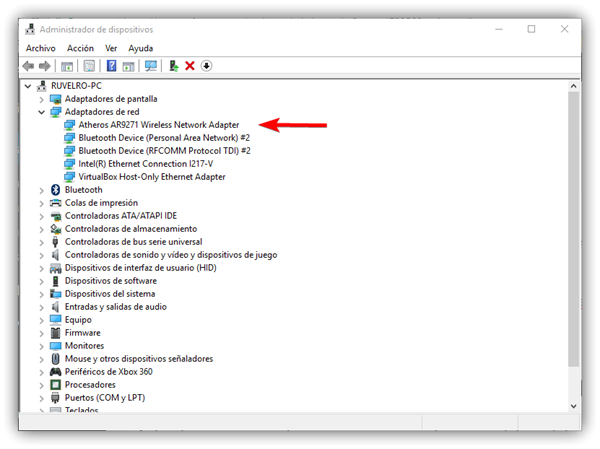Expand Adaptadores de pantalla
The image size is (600, 449).
coord(41,100)
